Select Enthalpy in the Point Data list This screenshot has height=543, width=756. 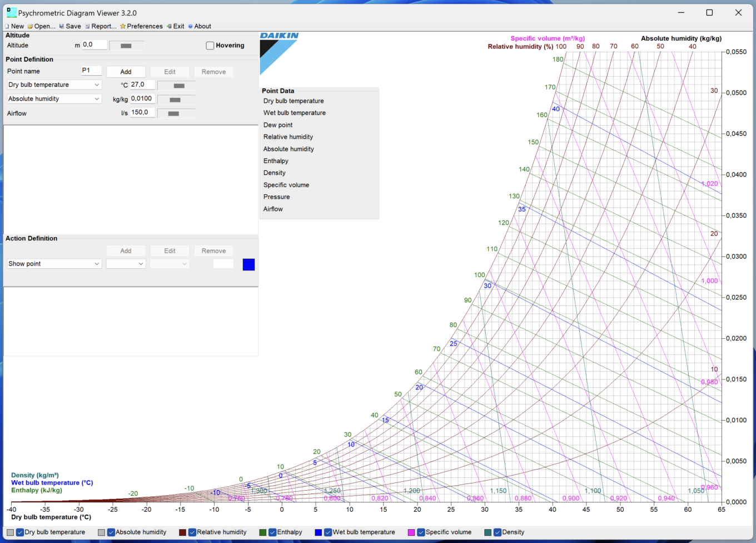coord(276,161)
